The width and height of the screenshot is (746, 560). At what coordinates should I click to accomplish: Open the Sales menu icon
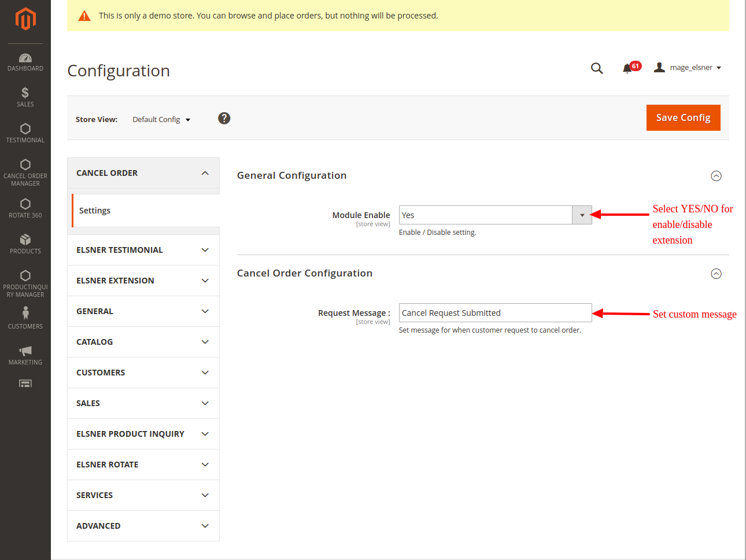(25, 97)
